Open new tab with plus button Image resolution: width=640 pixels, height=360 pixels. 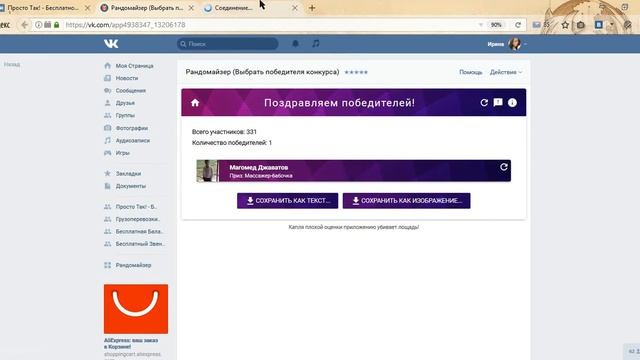(x=312, y=8)
